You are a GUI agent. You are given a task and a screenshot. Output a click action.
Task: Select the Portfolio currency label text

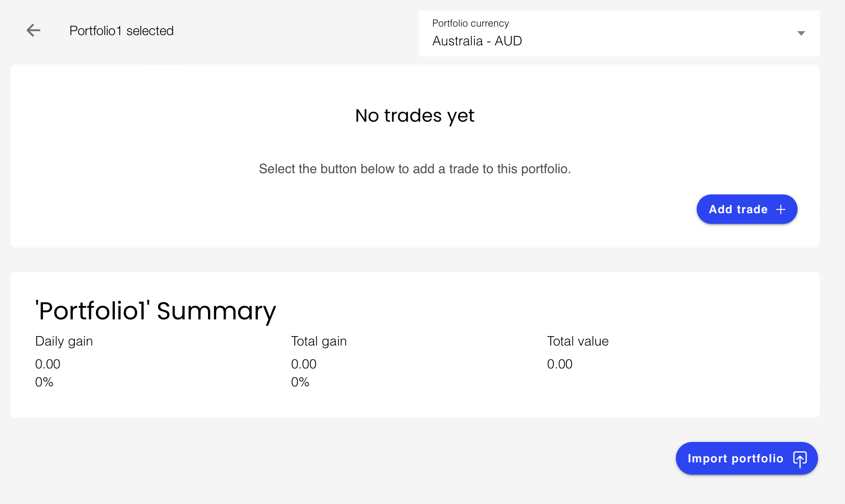(470, 23)
